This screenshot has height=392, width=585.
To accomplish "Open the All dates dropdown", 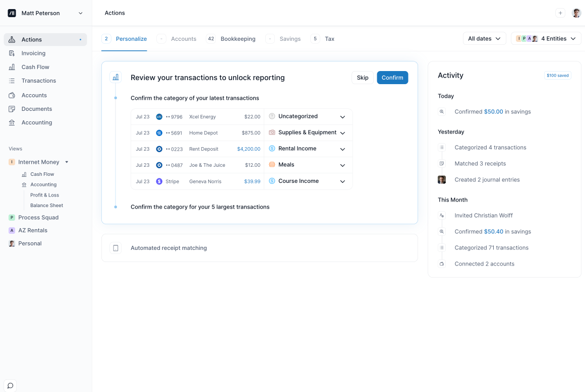I will click(x=484, y=39).
